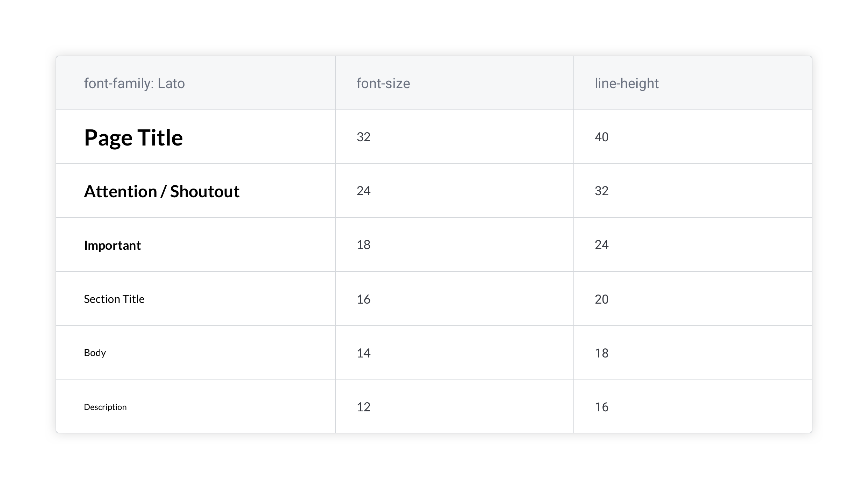The image size is (868, 489).
Task: Click the 'Section Title' text sample
Action: pos(114,299)
